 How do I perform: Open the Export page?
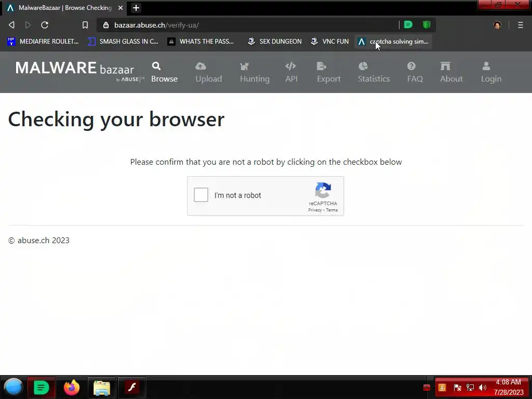pos(329,72)
